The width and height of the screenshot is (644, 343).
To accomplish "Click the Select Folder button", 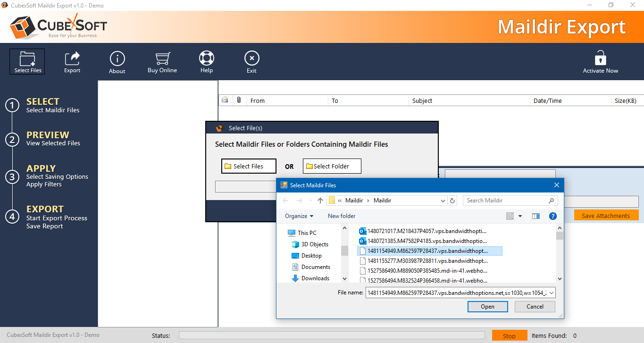I will (x=332, y=166).
